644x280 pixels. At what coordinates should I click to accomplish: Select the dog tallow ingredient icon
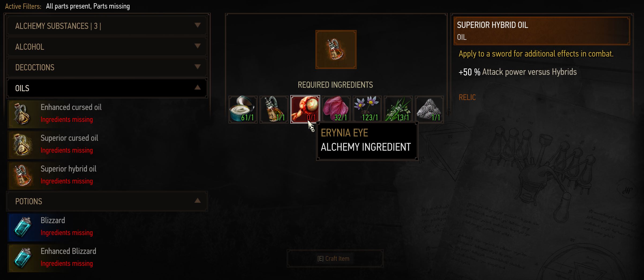point(243,109)
